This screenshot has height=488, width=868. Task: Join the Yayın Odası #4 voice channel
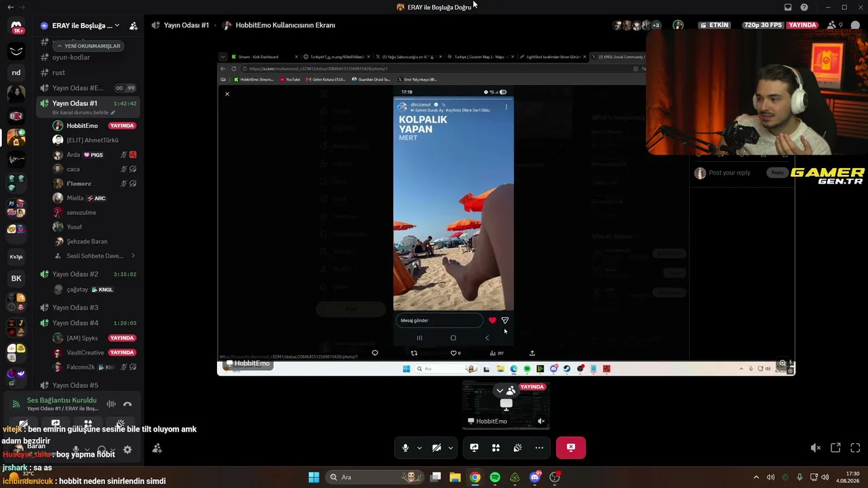[89, 323]
